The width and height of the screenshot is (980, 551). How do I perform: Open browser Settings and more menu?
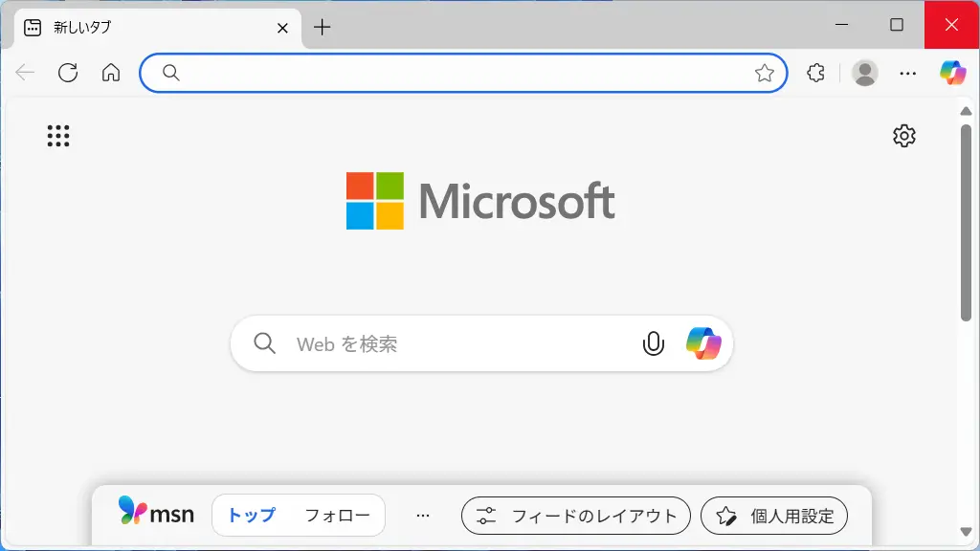908,73
